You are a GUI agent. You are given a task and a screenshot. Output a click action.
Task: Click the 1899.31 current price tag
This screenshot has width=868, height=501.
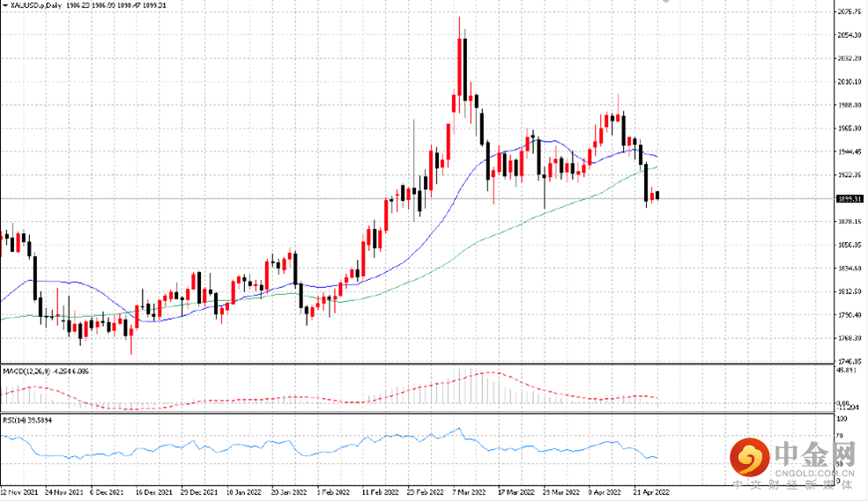[x=849, y=199]
